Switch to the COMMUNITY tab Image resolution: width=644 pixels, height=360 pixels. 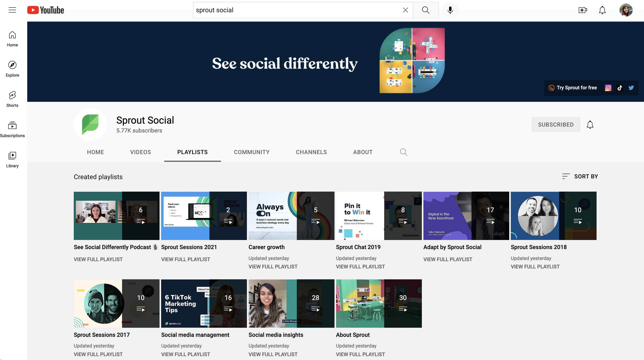coord(252,152)
